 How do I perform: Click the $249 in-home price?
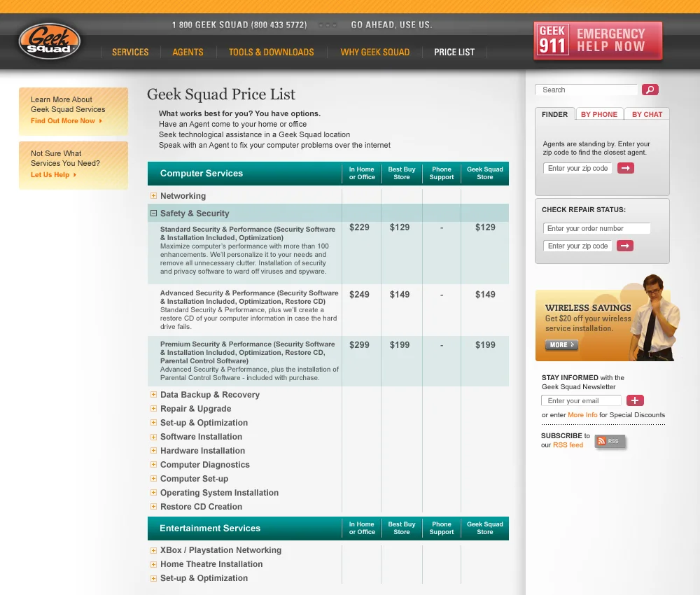point(359,295)
